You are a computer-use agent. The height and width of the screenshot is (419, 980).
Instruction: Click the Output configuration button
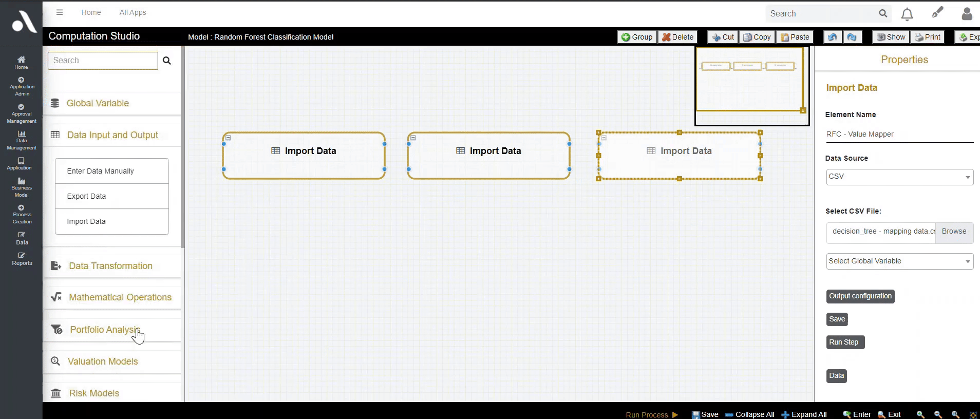coord(860,296)
